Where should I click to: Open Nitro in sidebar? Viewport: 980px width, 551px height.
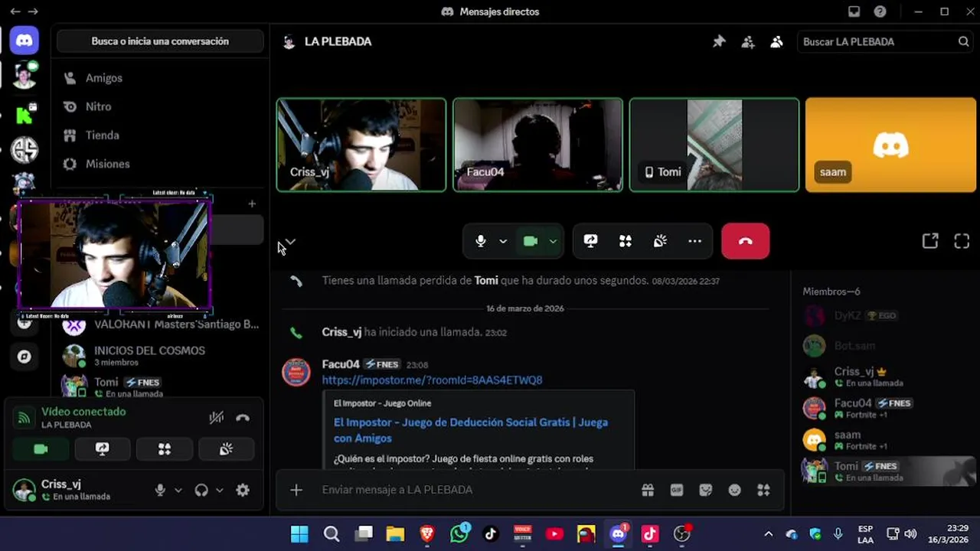160,106
